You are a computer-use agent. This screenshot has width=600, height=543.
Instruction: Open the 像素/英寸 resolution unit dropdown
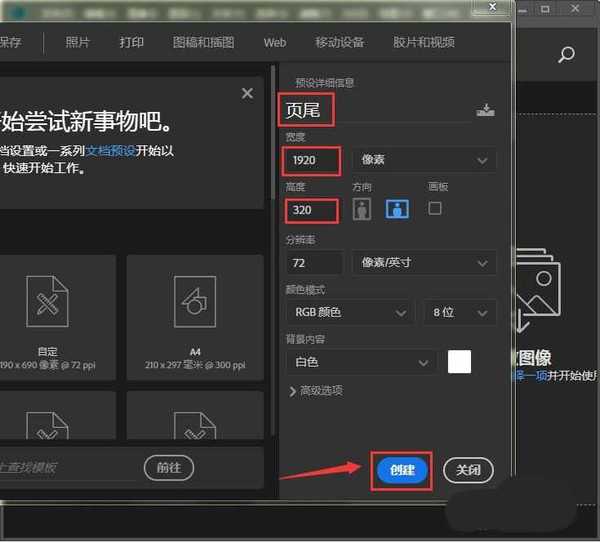pyautogui.click(x=423, y=262)
